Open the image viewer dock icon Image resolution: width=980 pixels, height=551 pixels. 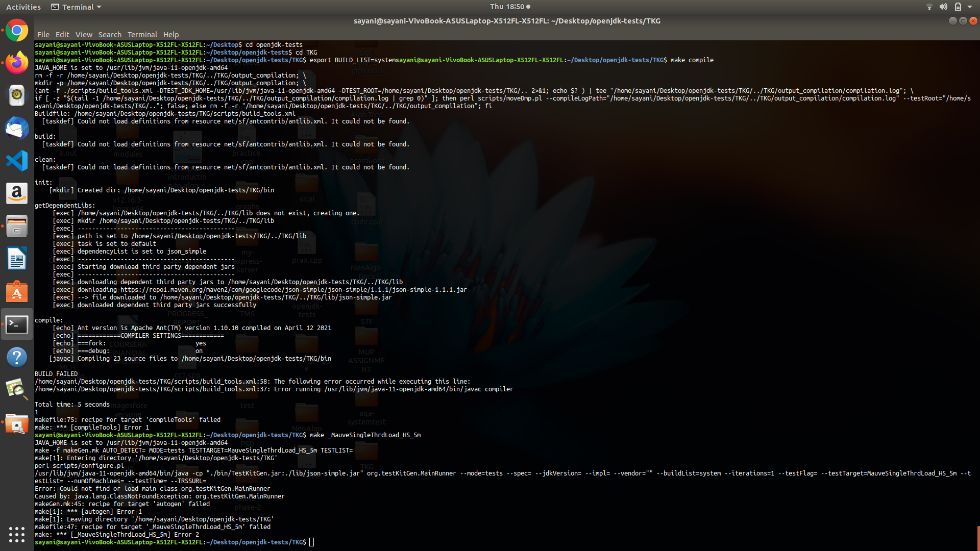(x=17, y=389)
